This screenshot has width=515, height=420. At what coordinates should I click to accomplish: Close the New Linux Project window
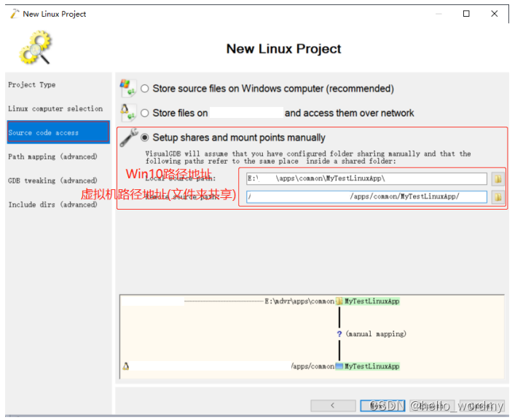click(495, 13)
